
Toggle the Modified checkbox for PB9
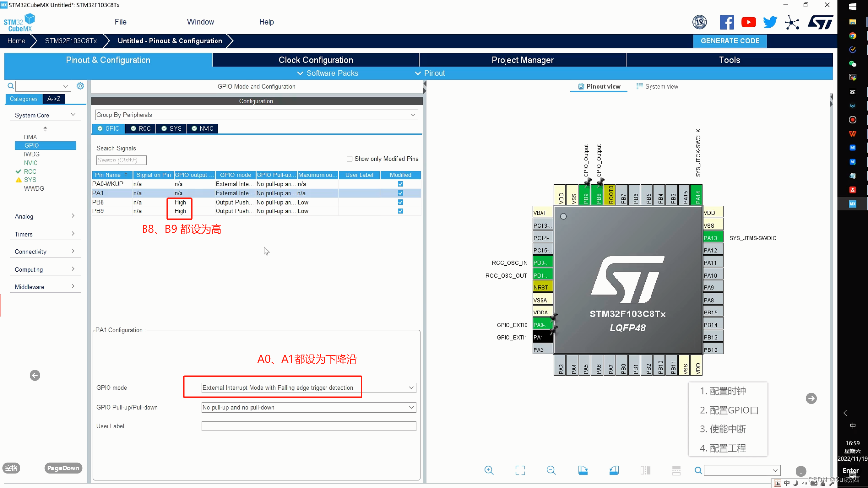pyautogui.click(x=400, y=211)
